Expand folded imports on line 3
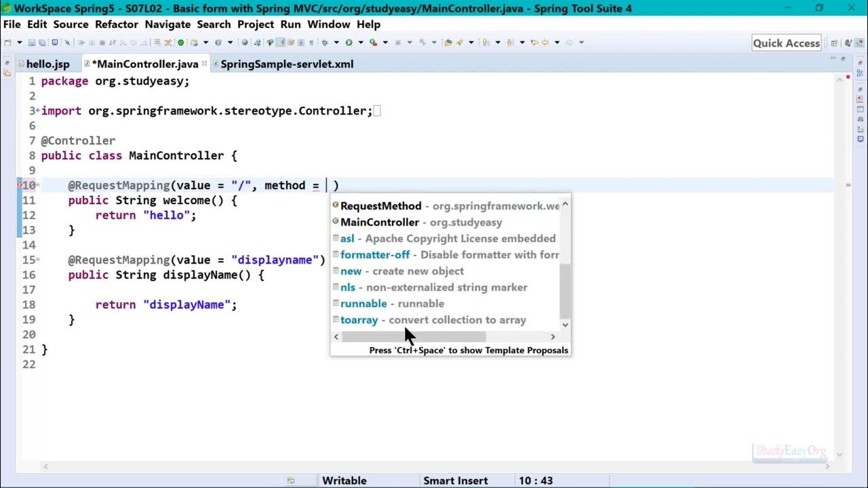This screenshot has width=868, height=488. (38, 110)
